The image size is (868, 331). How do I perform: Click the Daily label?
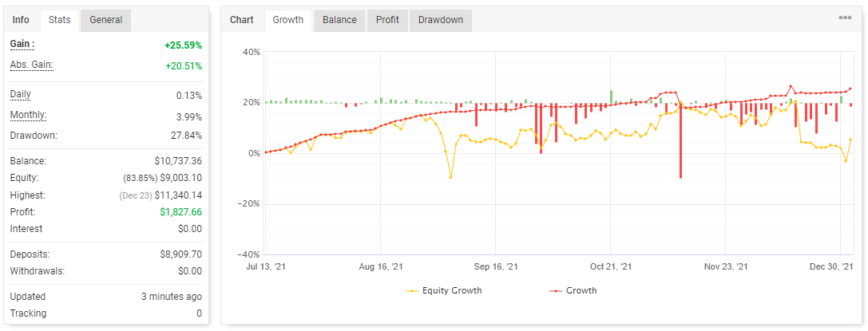[21, 94]
